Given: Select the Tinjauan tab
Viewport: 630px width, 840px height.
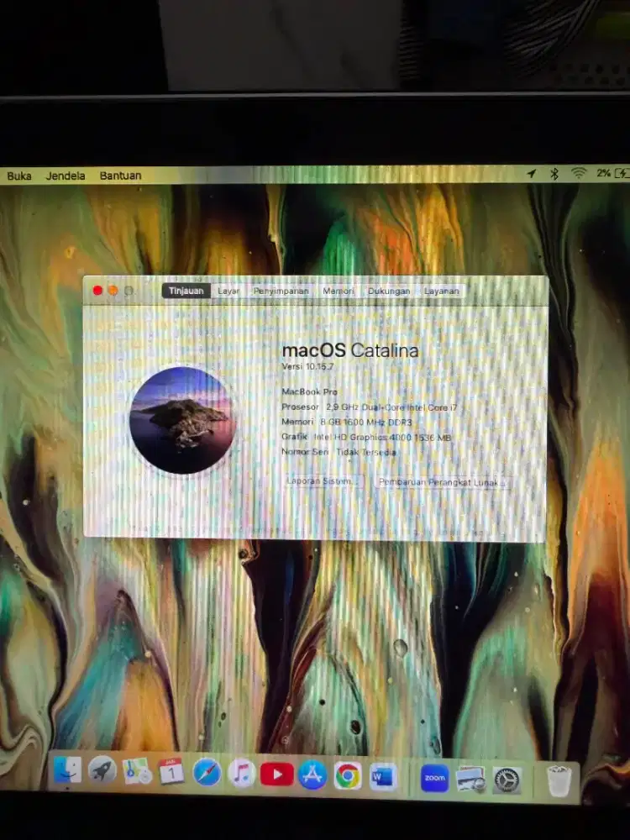Looking at the screenshot, I should [186, 291].
